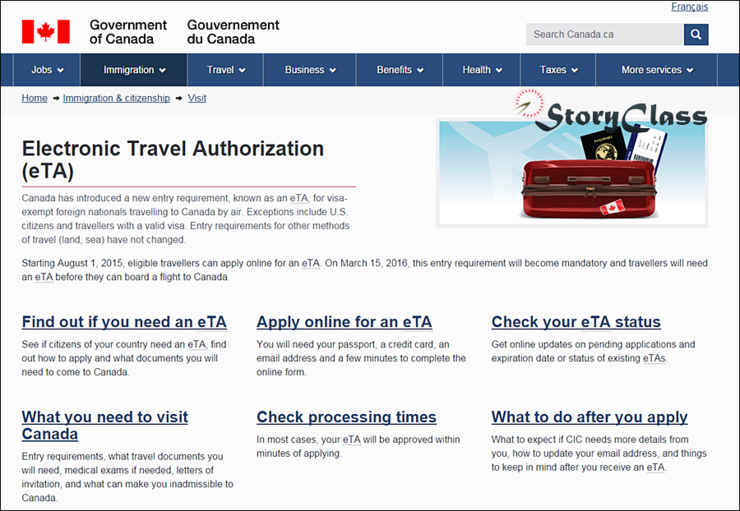This screenshot has height=511, width=740.
Task: Click the Government of Canada wordmark
Action: point(185,32)
